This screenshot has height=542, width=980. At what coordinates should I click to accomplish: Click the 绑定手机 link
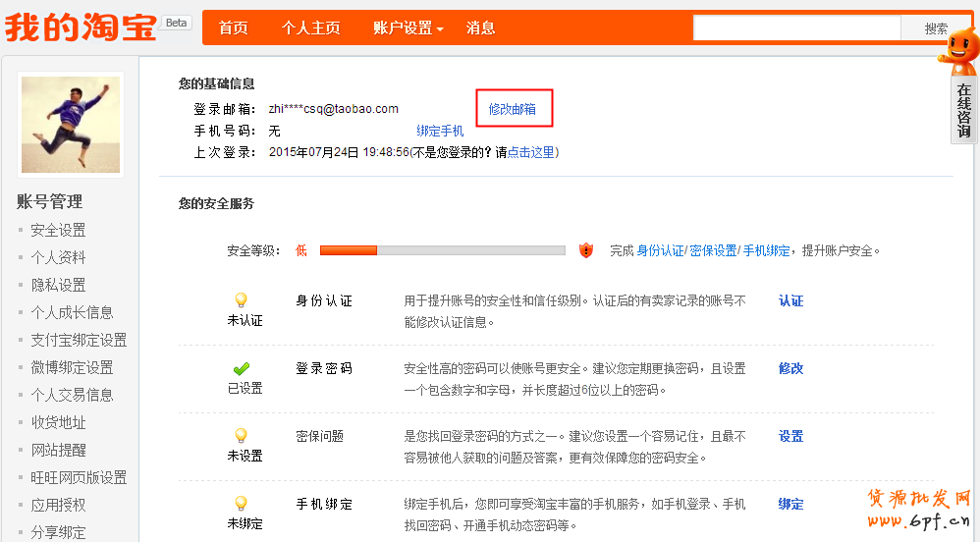440,131
